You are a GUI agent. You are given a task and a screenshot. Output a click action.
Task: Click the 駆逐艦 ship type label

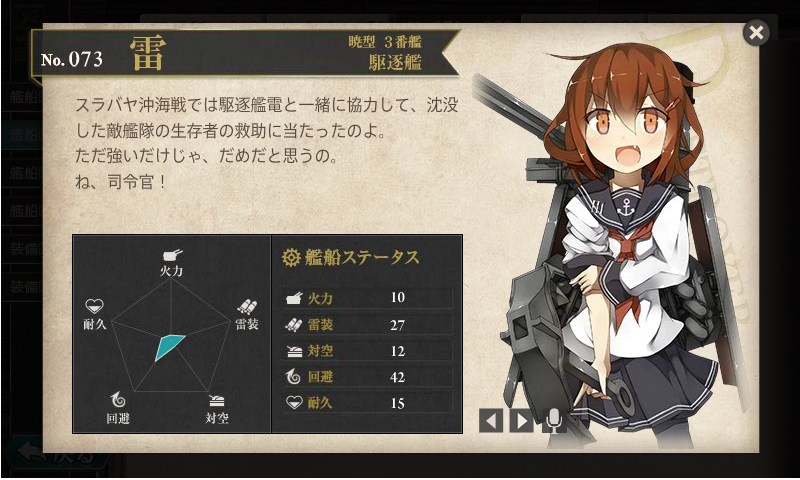point(395,62)
